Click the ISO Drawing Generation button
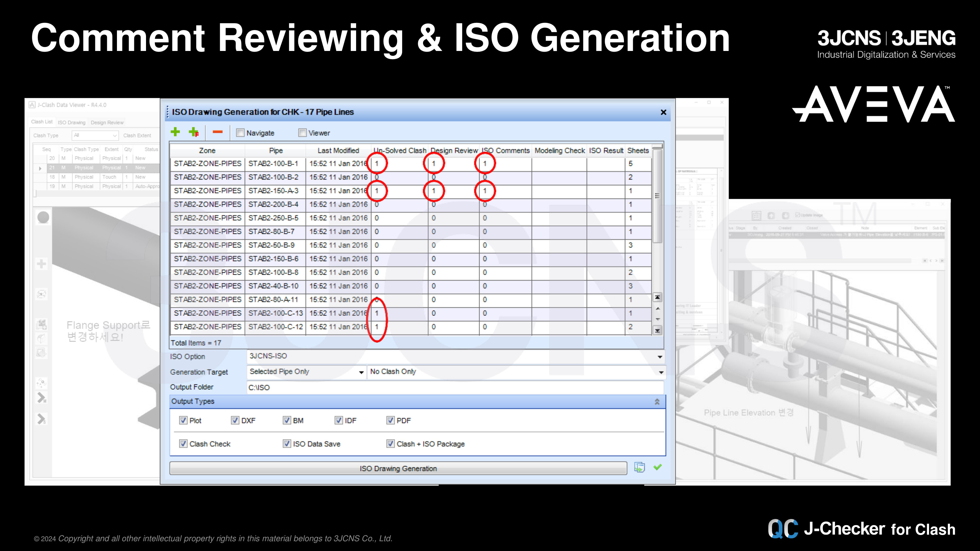980x551 pixels. tap(398, 468)
